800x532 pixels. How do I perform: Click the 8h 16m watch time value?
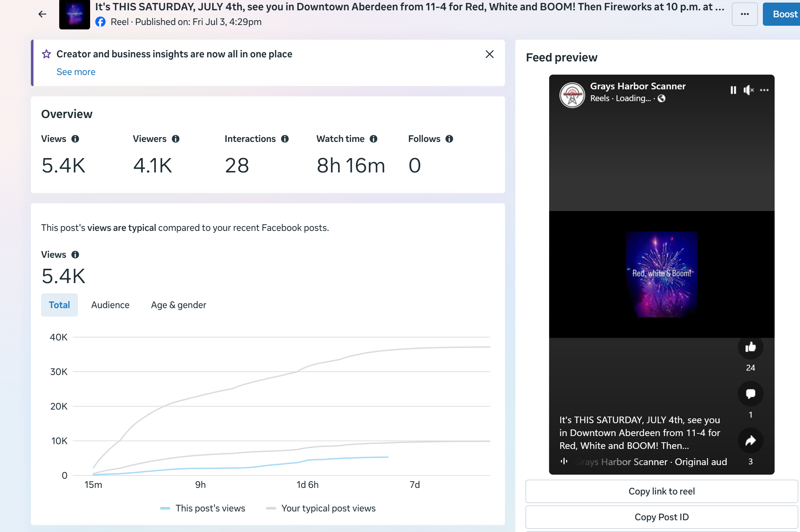click(x=351, y=165)
